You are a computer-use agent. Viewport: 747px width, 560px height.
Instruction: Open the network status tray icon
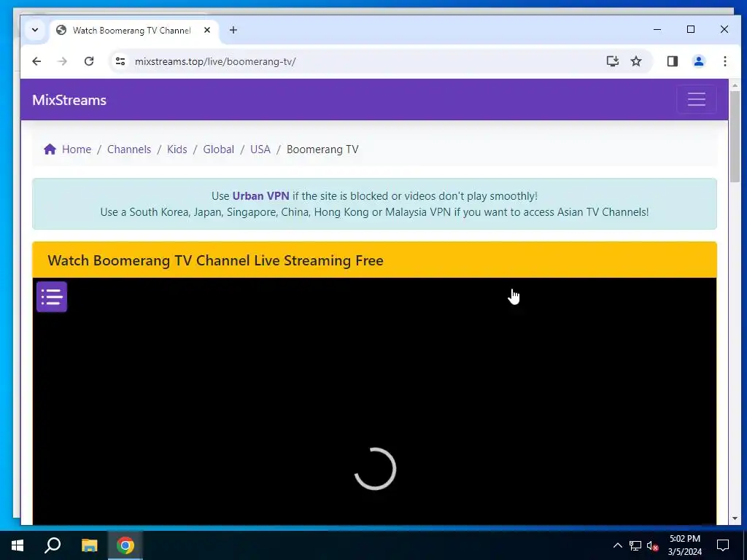click(x=635, y=545)
